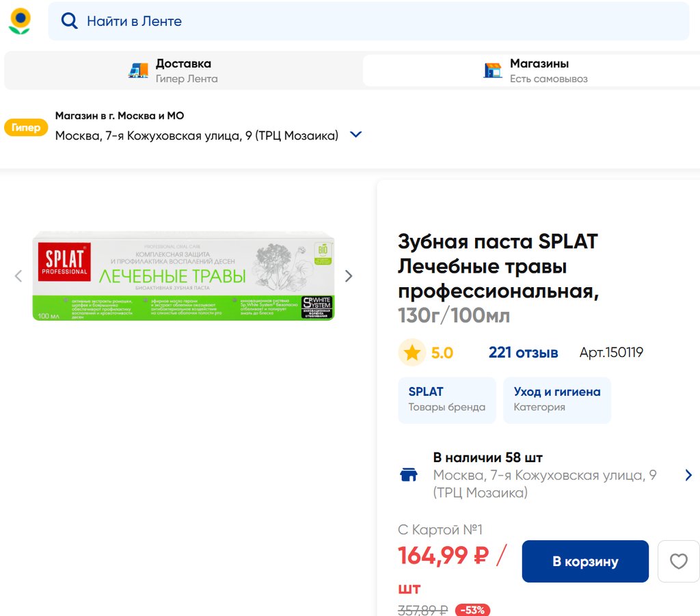This screenshot has height=616, width=700.
Task: Show next product image
Action: [x=349, y=276]
